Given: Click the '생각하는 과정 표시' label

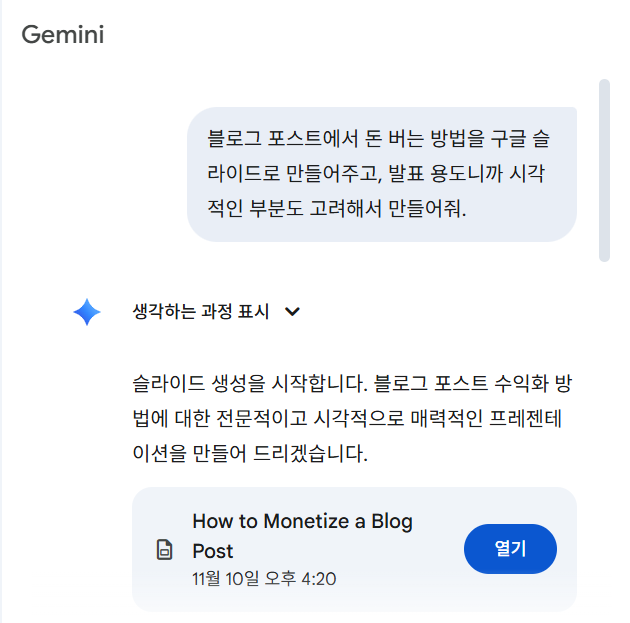Looking at the screenshot, I should pos(200,312).
